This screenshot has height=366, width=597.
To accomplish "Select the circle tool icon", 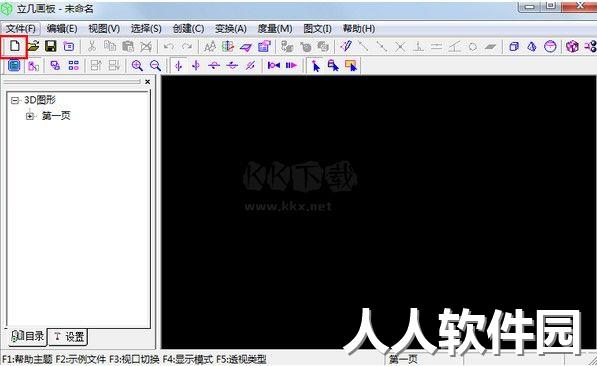I will click(x=472, y=47).
